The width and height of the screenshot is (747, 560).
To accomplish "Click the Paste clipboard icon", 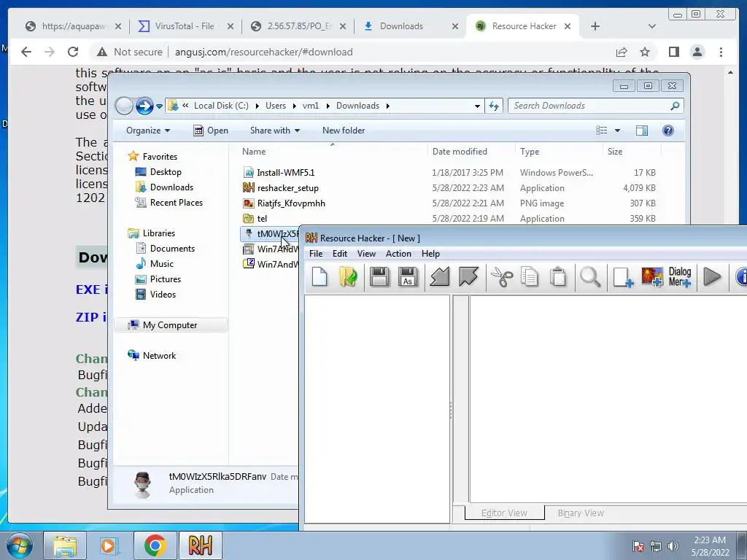I will tap(558, 276).
